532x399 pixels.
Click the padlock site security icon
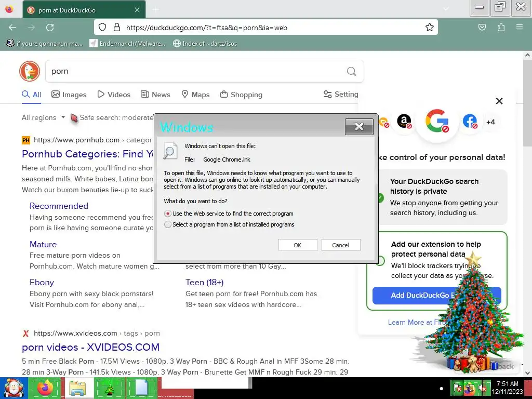[117, 27]
